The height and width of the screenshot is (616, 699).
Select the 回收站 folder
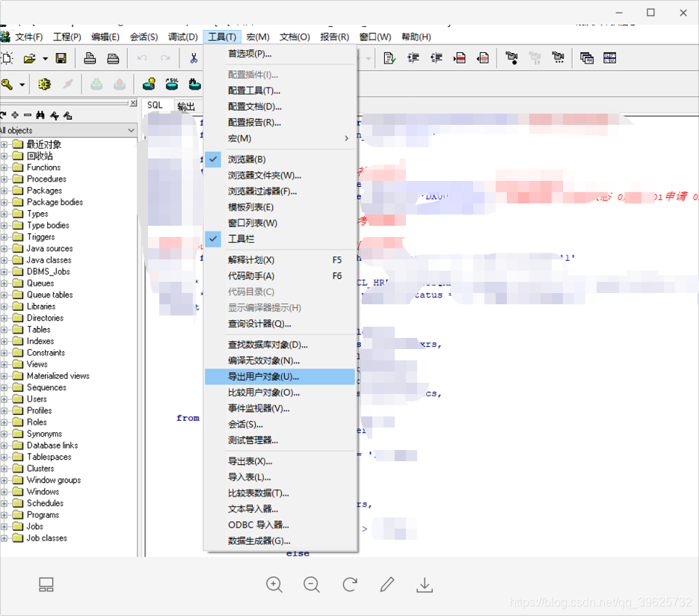coord(33,155)
